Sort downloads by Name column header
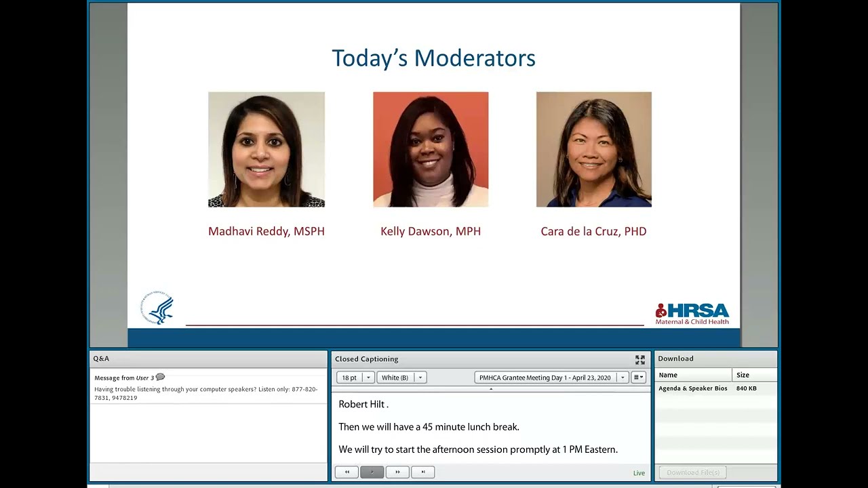868x488 pixels. 694,375
